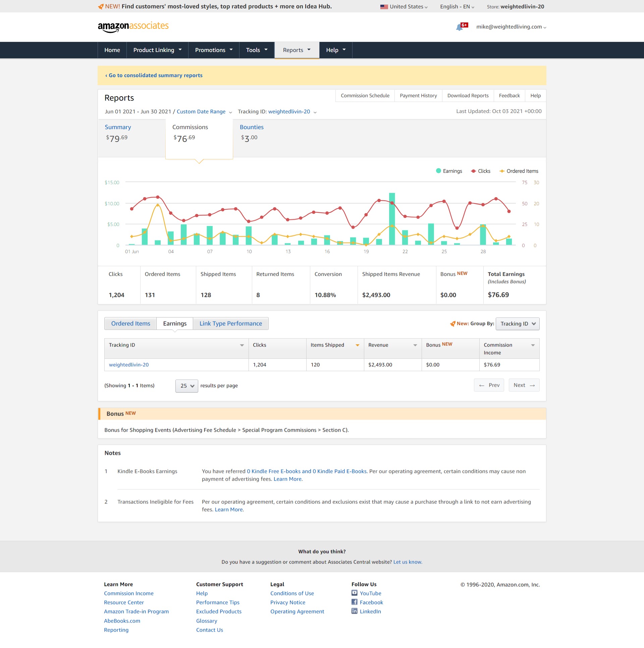Click the Let us know link
This screenshot has height=648, width=644.
pos(408,562)
